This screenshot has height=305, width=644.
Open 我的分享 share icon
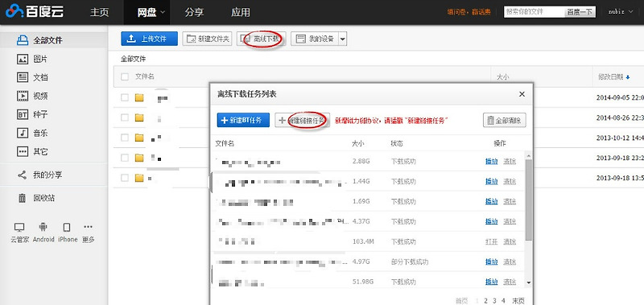(x=23, y=175)
